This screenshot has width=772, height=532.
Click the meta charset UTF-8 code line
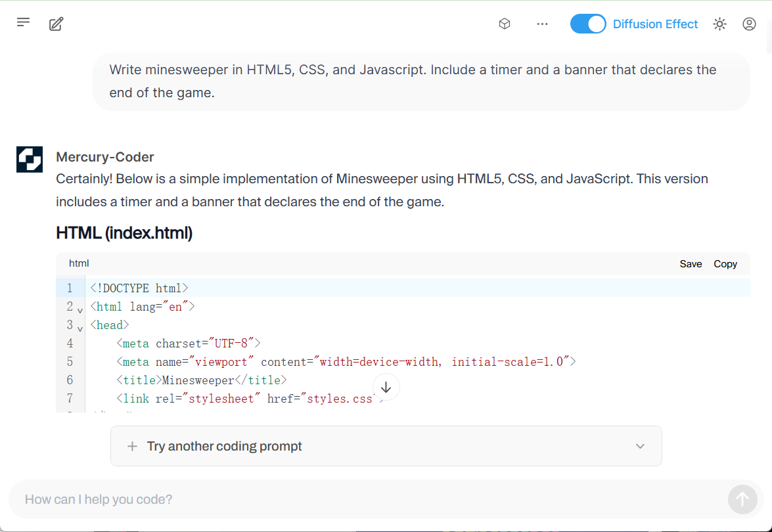click(x=188, y=343)
